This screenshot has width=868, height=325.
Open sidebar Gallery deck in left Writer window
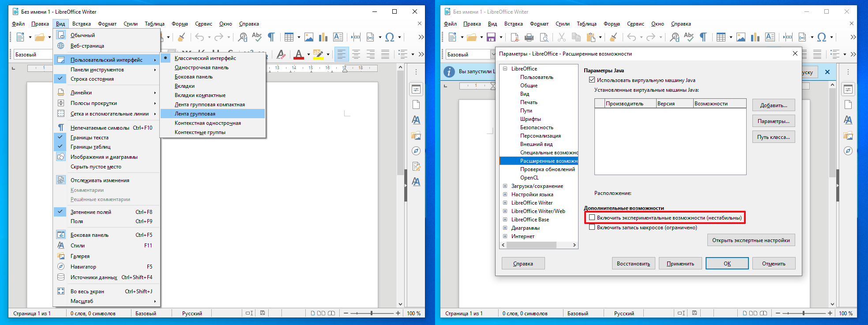tap(416, 136)
